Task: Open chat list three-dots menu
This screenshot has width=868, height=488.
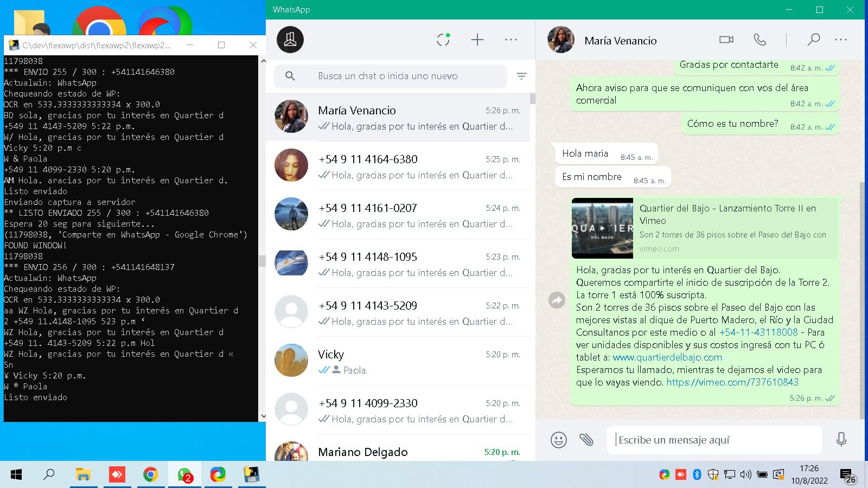Action: click(511, 40)
